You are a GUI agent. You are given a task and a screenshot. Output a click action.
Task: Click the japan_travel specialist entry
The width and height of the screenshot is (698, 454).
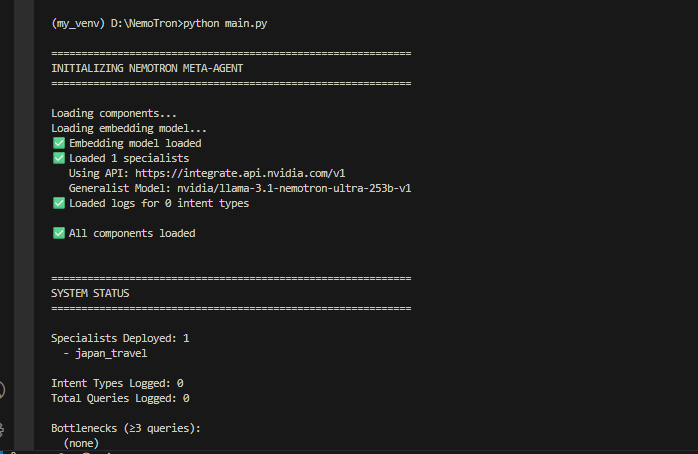(111, 353)
